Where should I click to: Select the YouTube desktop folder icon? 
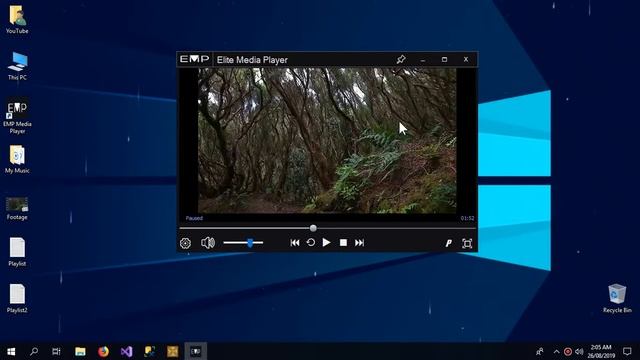[x=17, y=19]
